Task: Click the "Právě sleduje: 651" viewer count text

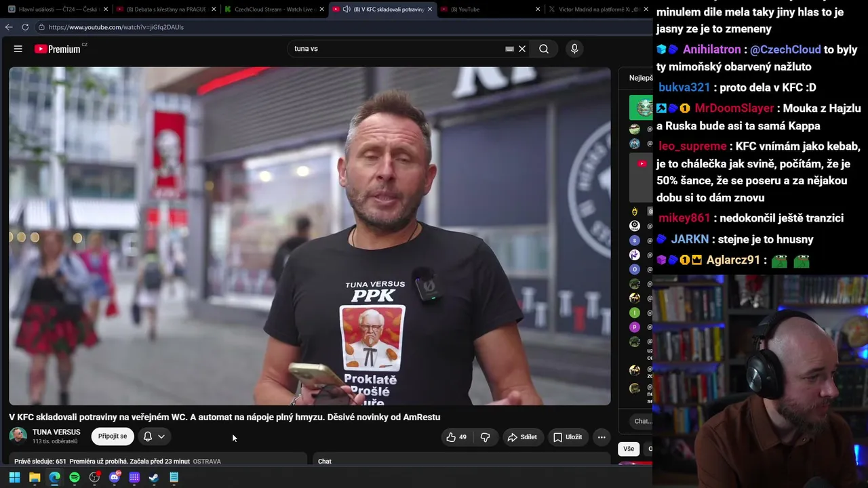Action: tap(40, 462)
